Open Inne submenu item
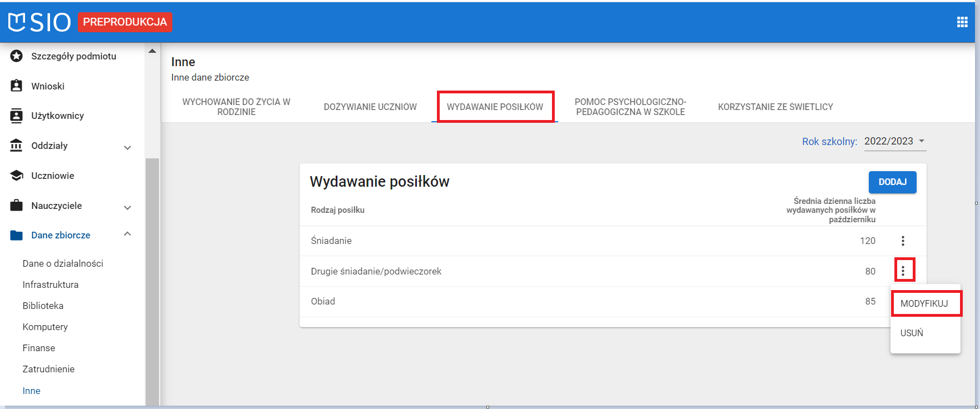Viewport: 980px width, 409px height. 32,391
